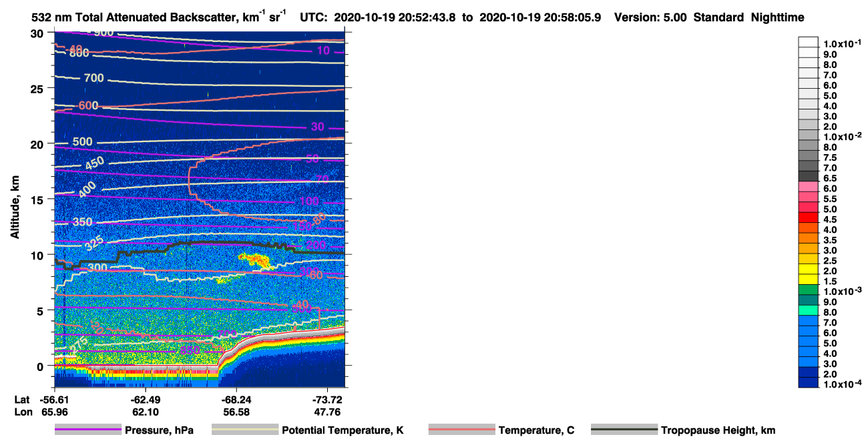
Task: Click the 400 potential temperature contour label
Action: pyautogui.click(x=87, y=189)
